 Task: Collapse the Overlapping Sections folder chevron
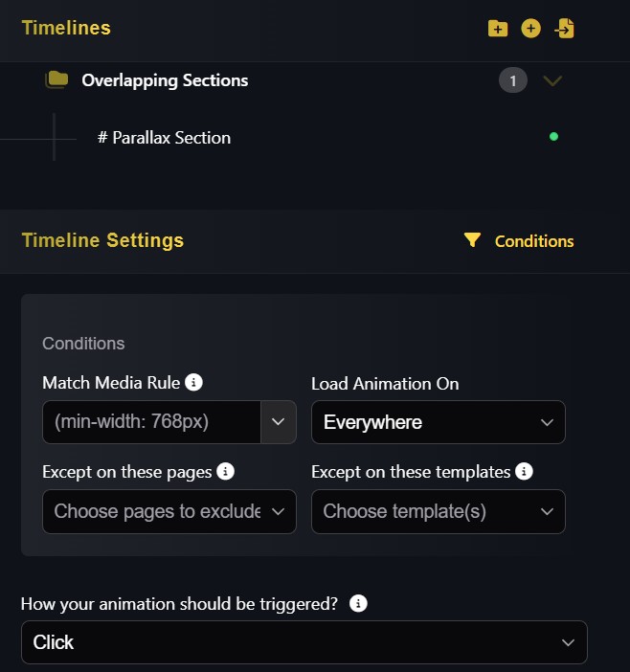tap(552, 81)
